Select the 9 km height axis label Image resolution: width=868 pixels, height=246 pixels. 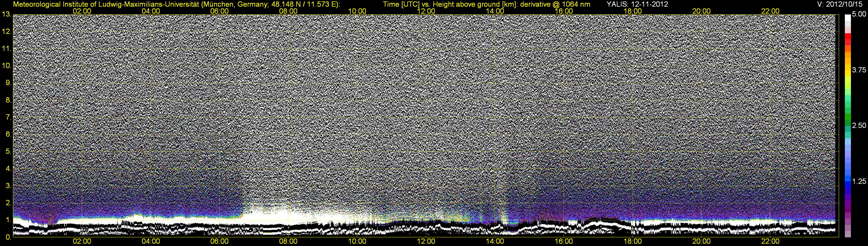tap(8, 83)
